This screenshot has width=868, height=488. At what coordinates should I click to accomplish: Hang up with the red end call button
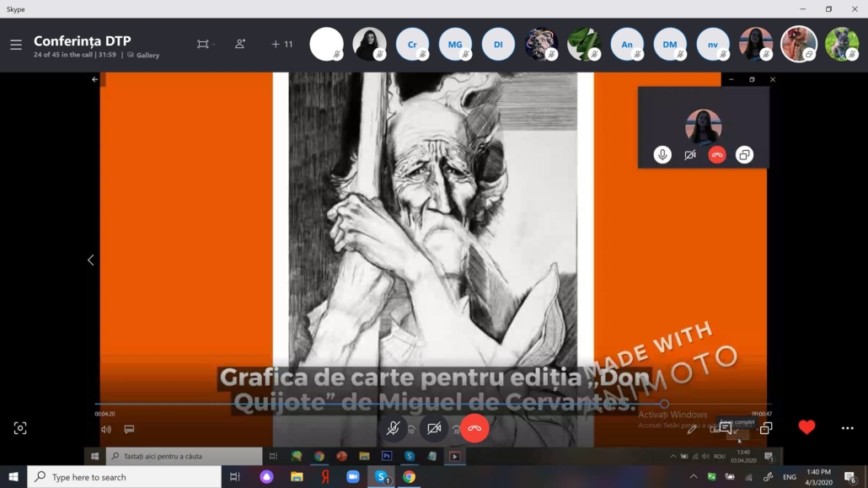[474, 428]
